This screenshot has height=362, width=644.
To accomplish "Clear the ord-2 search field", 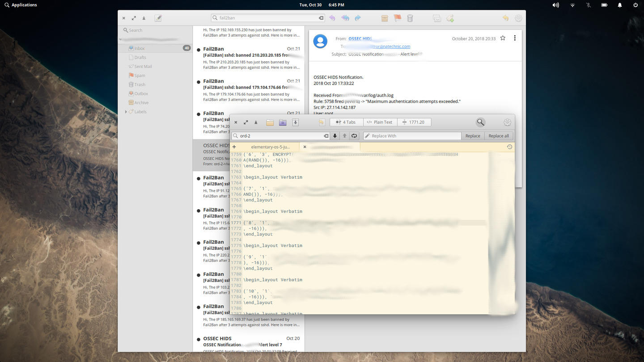I will 326,136.
